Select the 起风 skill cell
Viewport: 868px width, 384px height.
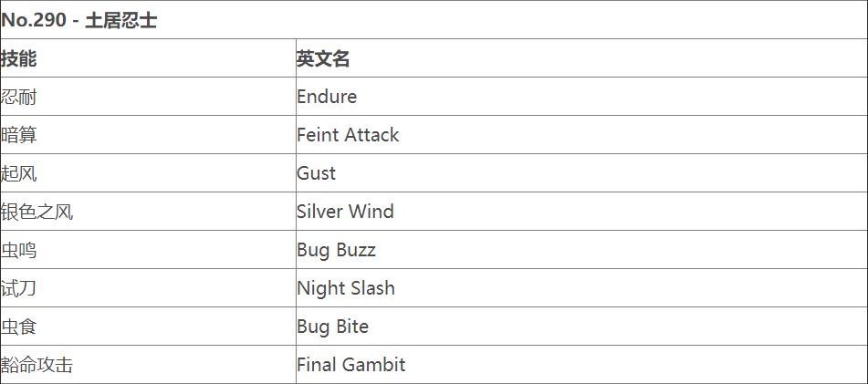tap(19, 173)
